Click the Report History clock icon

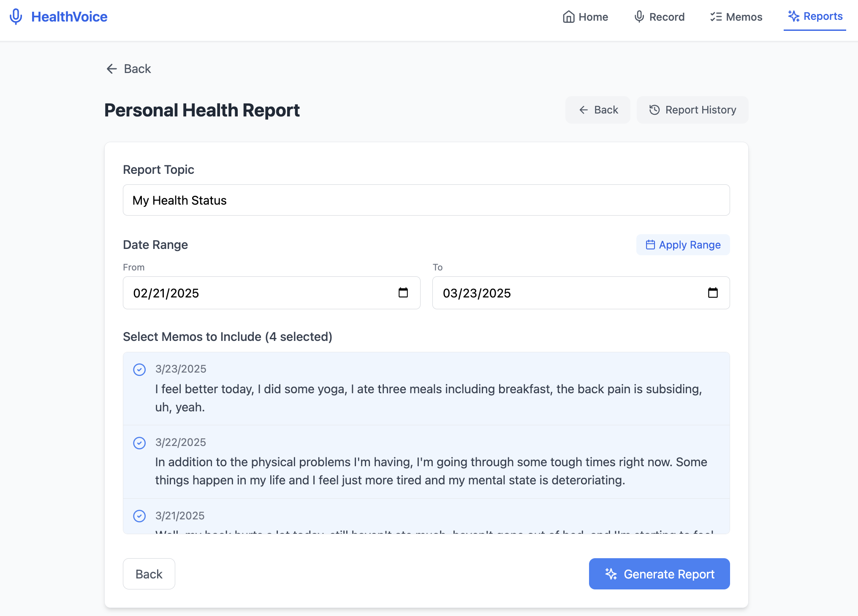coord(654,110)
